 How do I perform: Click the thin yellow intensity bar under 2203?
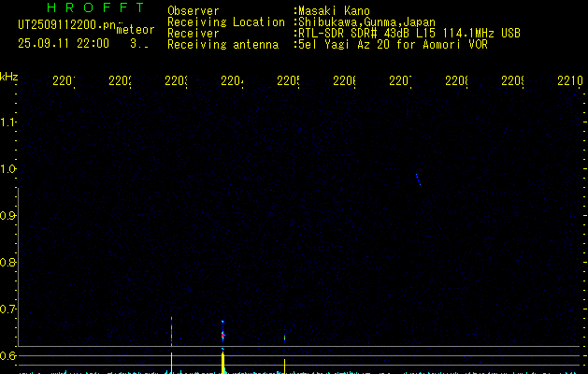pos(171,363)
